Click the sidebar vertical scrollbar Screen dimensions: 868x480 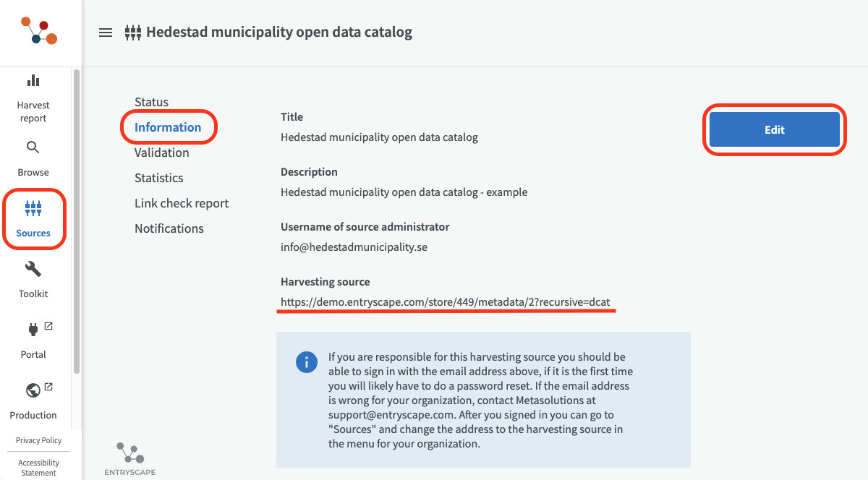[76, 217]
